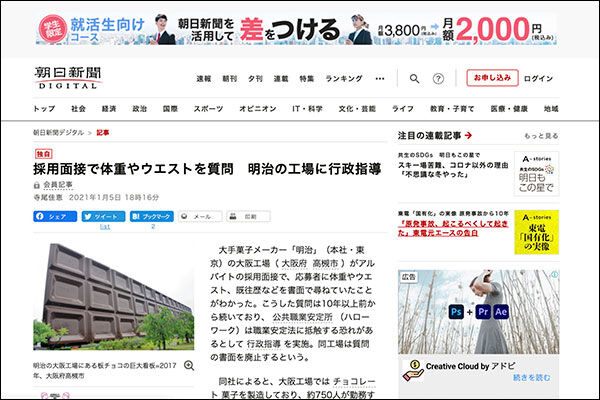Click 続きを読む in the Adobe ad
Image resolution: width=600 pixels, height=400 pixels.
[x=532, y=378]
